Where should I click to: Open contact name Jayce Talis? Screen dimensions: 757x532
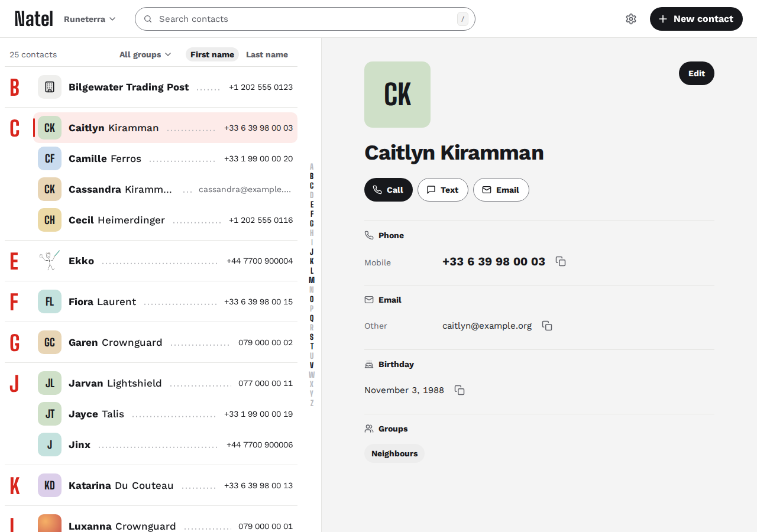[96, 414]
